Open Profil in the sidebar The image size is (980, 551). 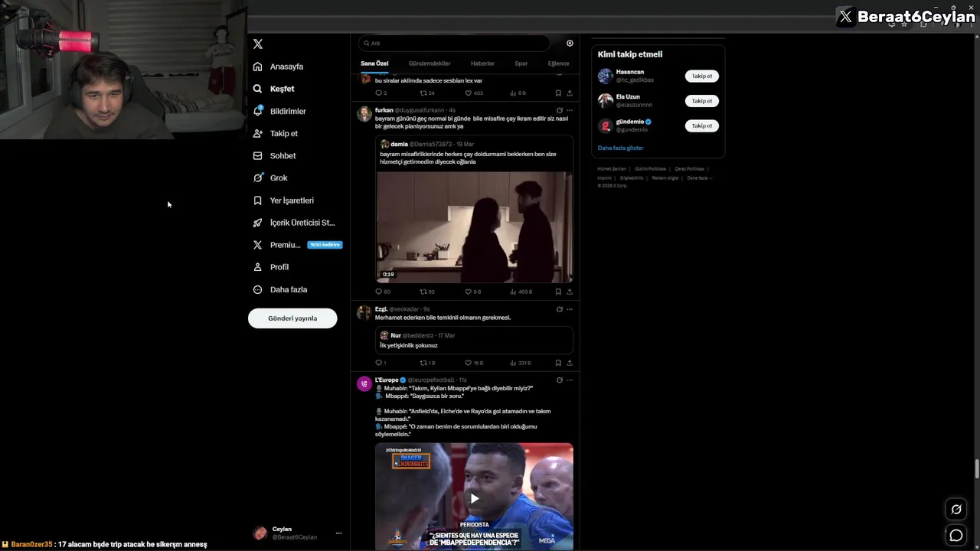coord(271,267)
